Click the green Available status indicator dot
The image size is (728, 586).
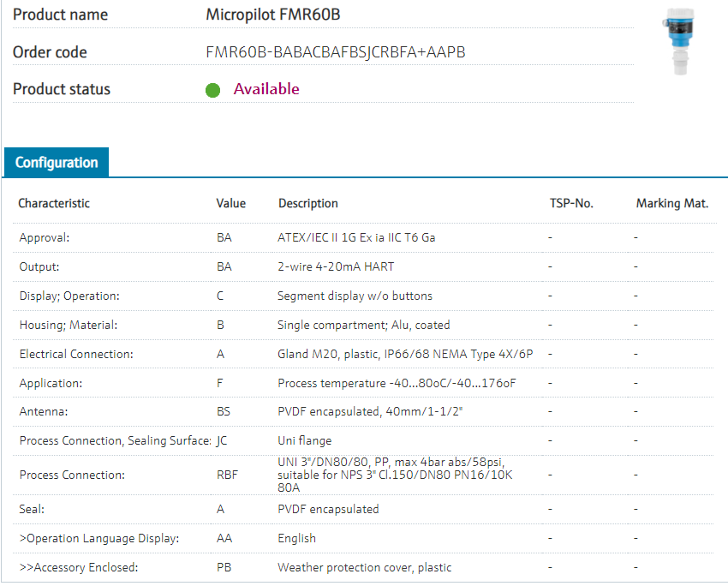coord(212,90)
